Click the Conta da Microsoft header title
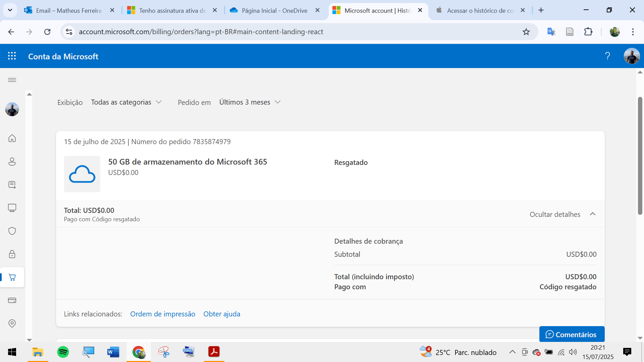The width and height of the screenshot is (644, 362). coord(63,56)
